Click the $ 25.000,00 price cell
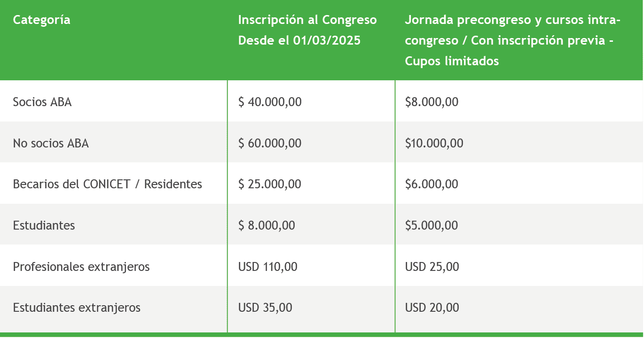The width and height of the screenshot is (644, 339). point(270,184)
